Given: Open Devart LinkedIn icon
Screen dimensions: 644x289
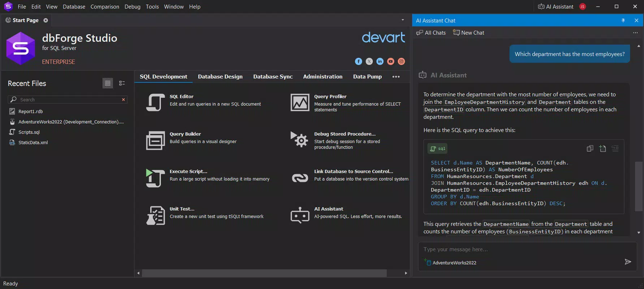Looking at the screenshot, I should click(x=380, y=61).
